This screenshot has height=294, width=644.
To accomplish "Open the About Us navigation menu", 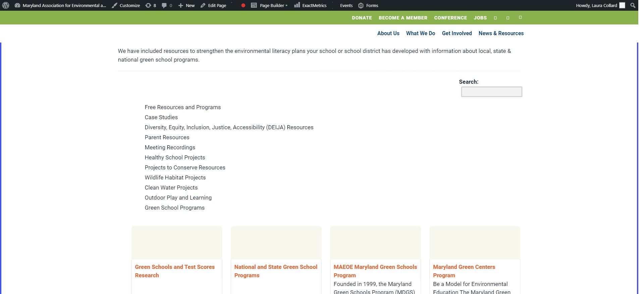I will tap(388, 33).
